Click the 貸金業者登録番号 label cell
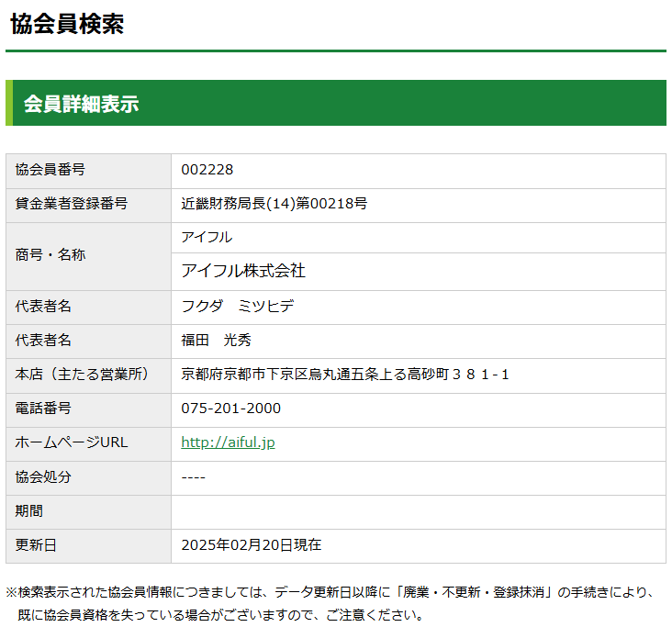This screenshot has width=672, height=627. 72,204
